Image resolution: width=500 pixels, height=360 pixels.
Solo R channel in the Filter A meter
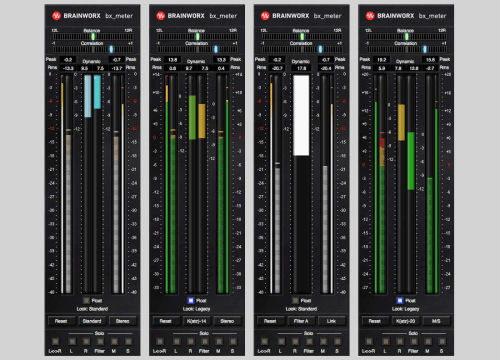pos(295,341)
